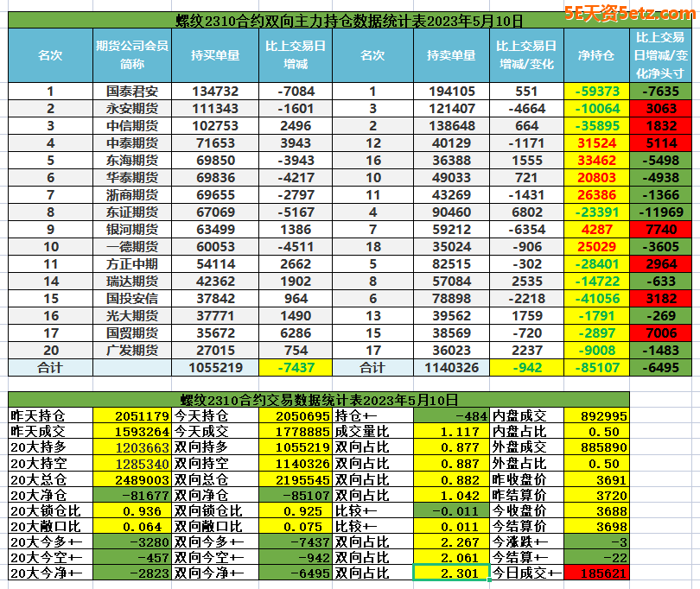Viewport: 700px width, 589px height.
Task: Click the 双向总仓 value 2195545
Action: 296,479
